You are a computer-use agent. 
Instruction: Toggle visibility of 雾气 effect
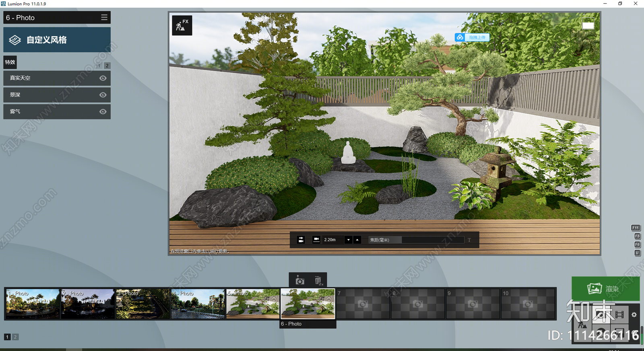coord(103,111)
